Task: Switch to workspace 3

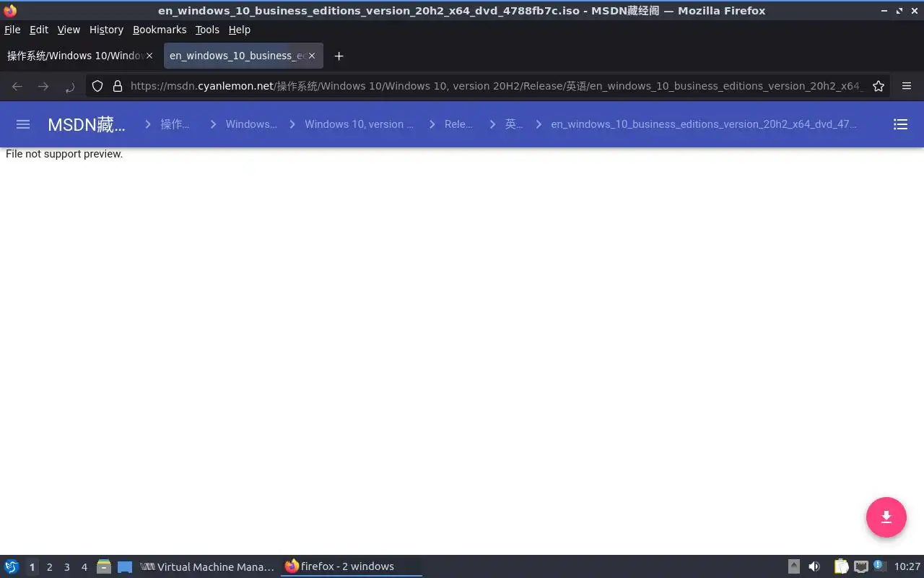Action: [x=66, y=567]
